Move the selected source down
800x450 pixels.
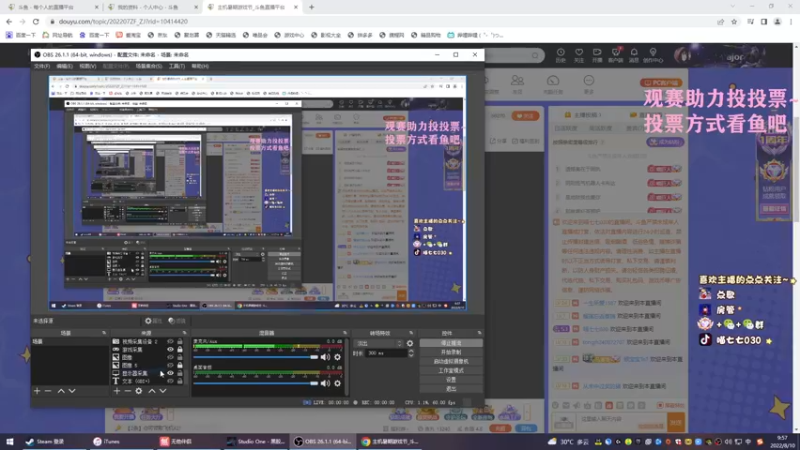(163, 391)
